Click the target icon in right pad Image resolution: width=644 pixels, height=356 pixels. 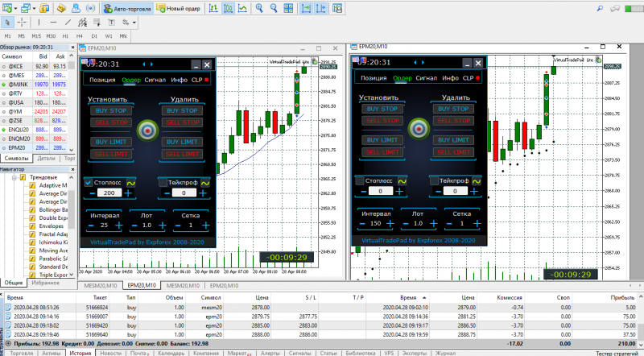click(419, 129)
